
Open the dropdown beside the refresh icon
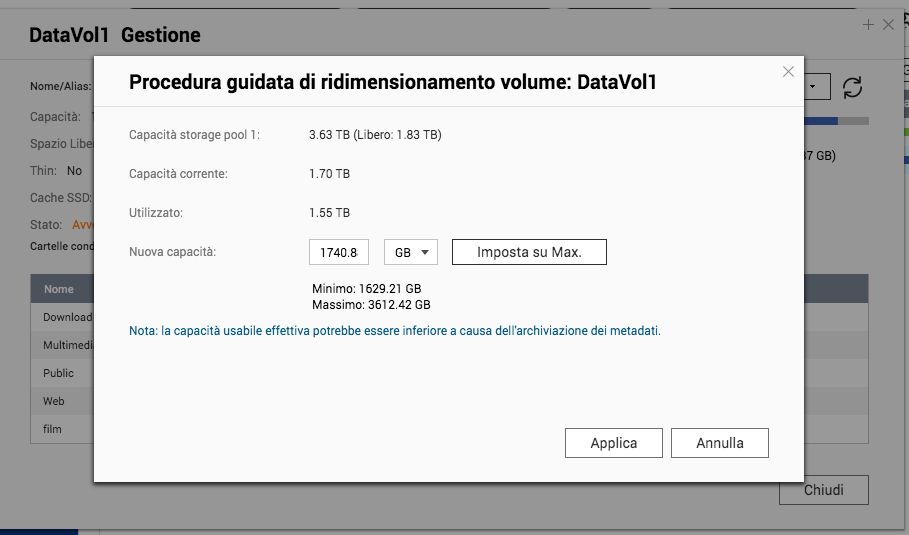(x=817, y=87)
